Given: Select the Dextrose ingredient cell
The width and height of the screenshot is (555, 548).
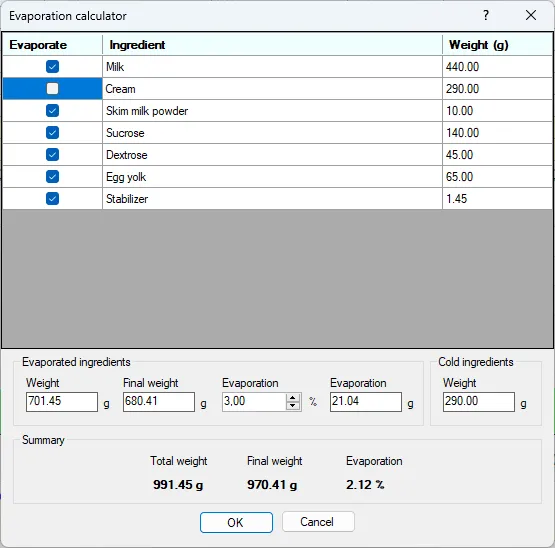Looking at the screenshot, I should click(x=272, y=154).
